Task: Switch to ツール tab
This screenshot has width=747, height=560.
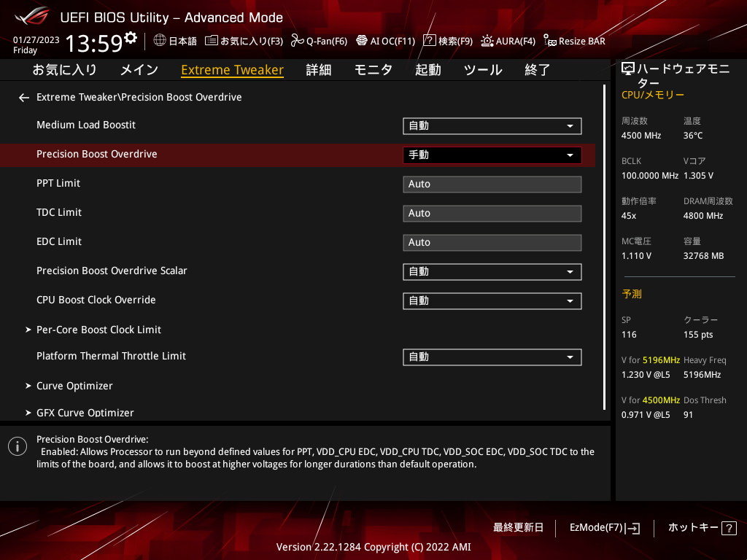Action: pyautogui.click(x=483, y=70)
